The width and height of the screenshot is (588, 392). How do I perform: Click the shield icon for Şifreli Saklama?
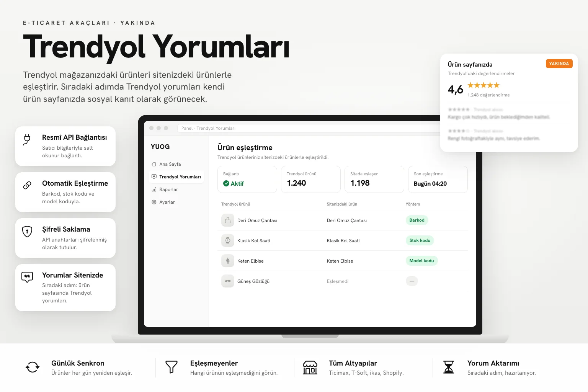(x=27, y=232)
